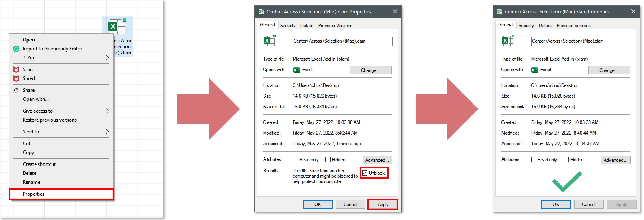Screen dimensions: 644x220
Task: Select the xlam file icon on desktop
Action: (x=117, y=26)
